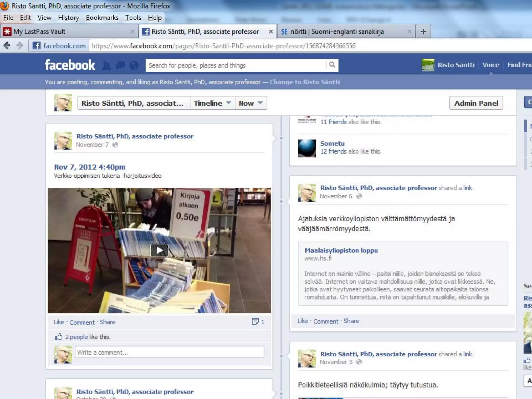Click the Write a comment field
The height and width of the screenshot is (399, 532).
pos(169,353)
